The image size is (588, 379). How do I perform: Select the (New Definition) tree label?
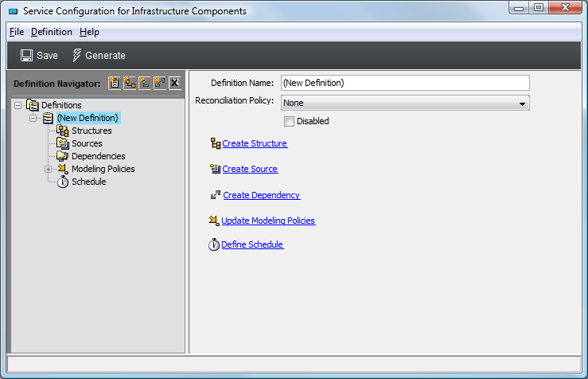click(x=88, y=118)
